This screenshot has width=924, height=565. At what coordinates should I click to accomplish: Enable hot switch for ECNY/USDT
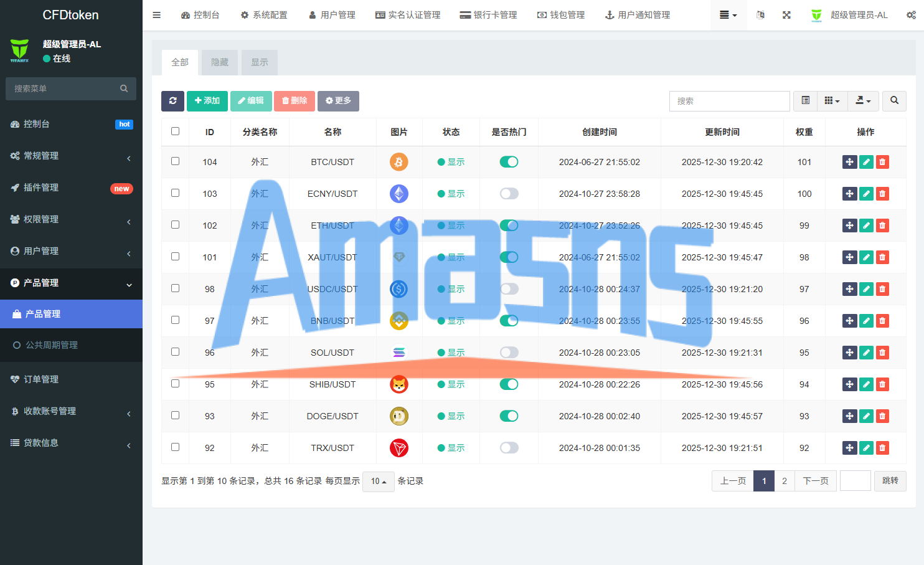[x=509, y=194]
